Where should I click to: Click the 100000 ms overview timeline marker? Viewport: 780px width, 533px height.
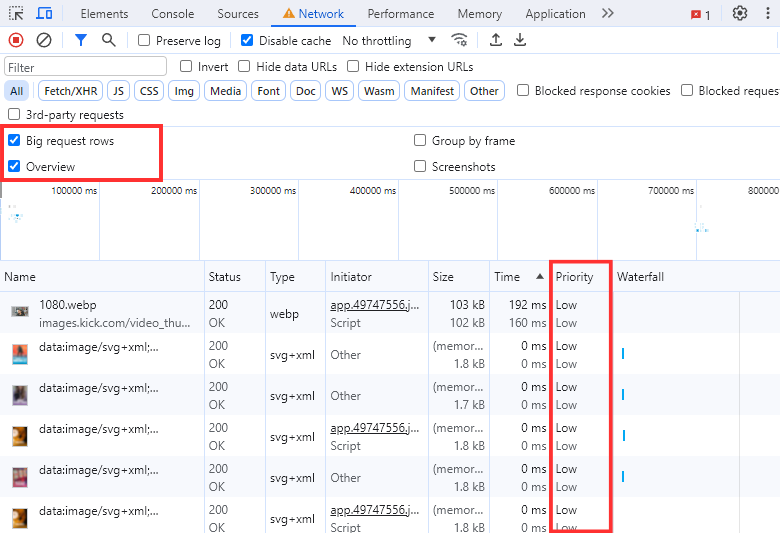click(x=74, y=191)
